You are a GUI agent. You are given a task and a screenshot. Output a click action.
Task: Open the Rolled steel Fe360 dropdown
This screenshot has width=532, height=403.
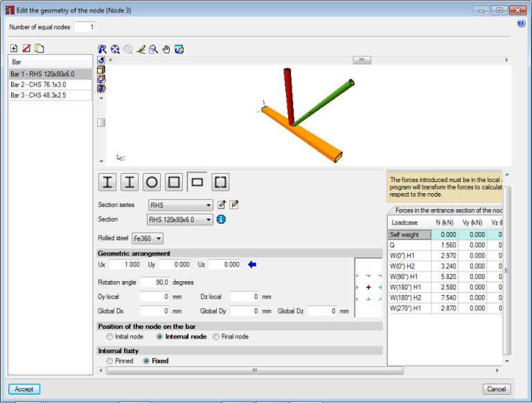click(x=159, y=238)
